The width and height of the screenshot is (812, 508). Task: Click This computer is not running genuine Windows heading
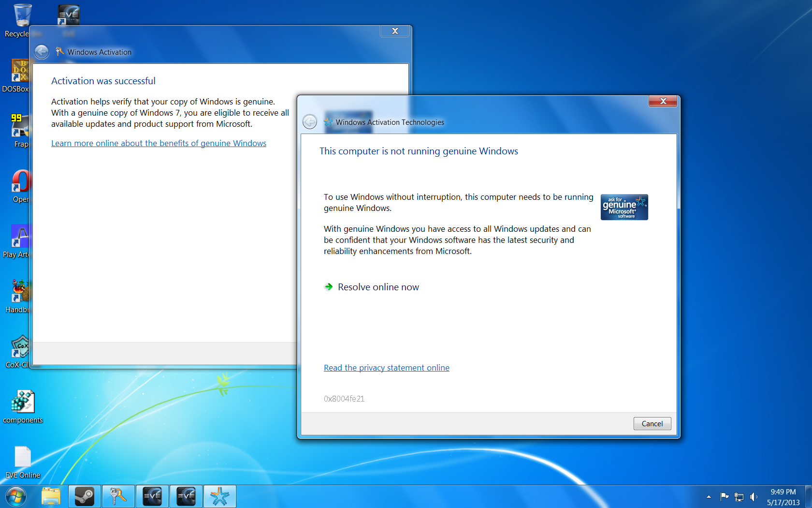[x=419, y=151]
